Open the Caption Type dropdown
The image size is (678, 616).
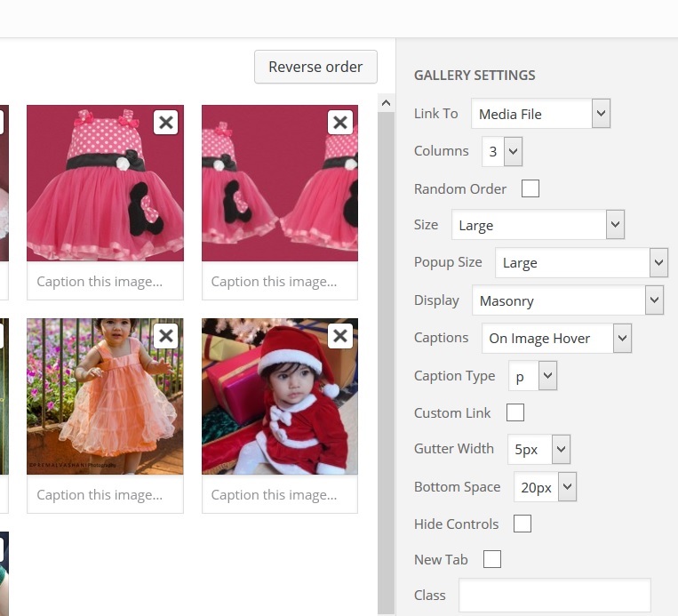[533, 376]
